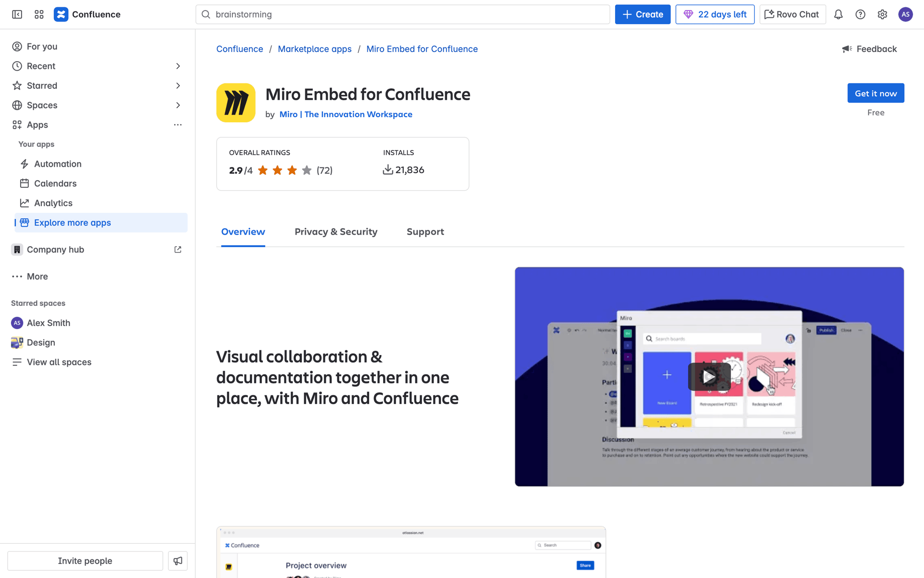Open the AS profile avatar menu

click(905, 14)
